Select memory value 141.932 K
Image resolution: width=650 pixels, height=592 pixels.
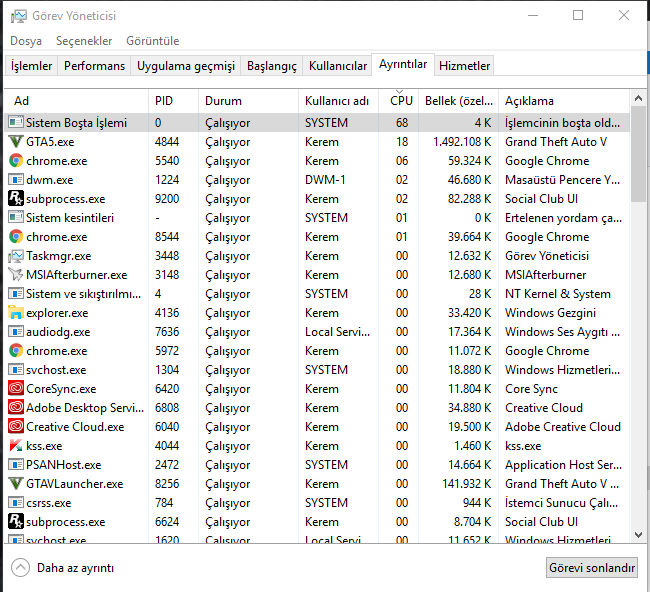(466, 484)
